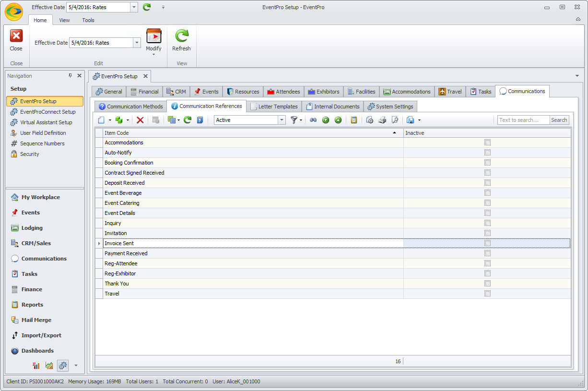Expand the New item dropdown arrow
The height and width of the screenshot is (391, 588).
pyautogui.click(x=110, y=120)
